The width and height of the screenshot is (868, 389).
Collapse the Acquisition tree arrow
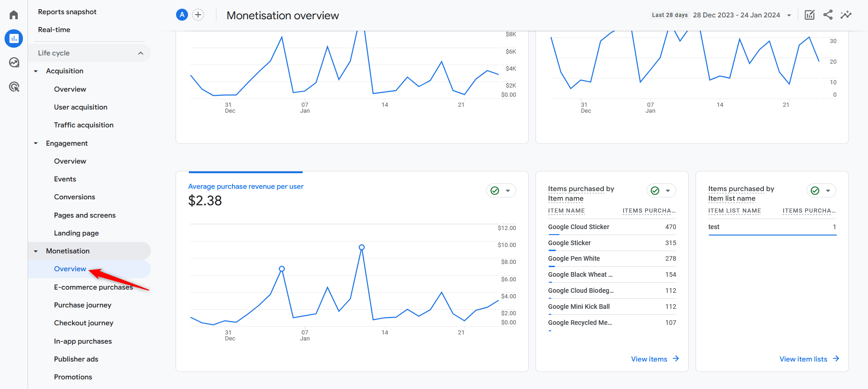pos(36,71)
